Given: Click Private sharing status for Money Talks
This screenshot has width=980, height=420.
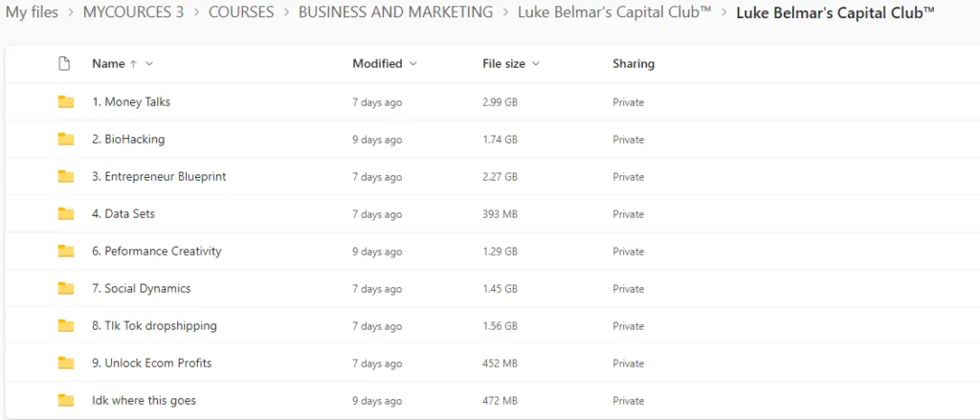Looking at the screenshot, I should click(629, 102).
